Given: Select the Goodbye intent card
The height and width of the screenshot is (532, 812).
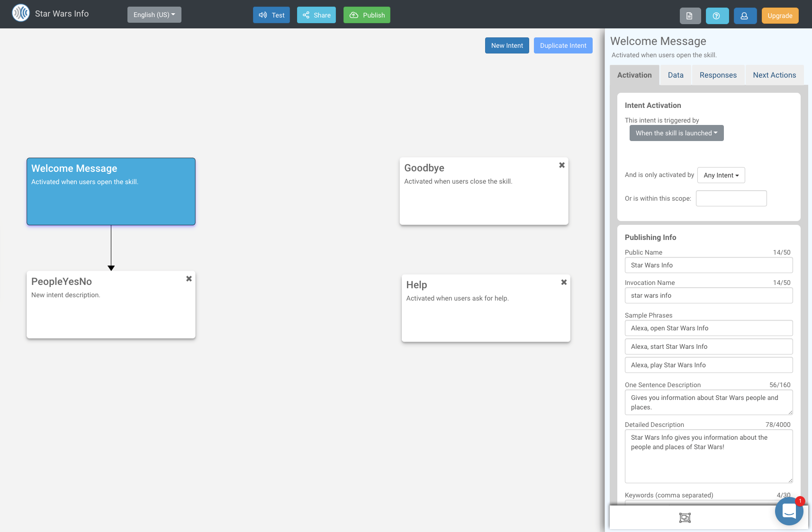Looking at the screenshot, I should tap(484, 191).
